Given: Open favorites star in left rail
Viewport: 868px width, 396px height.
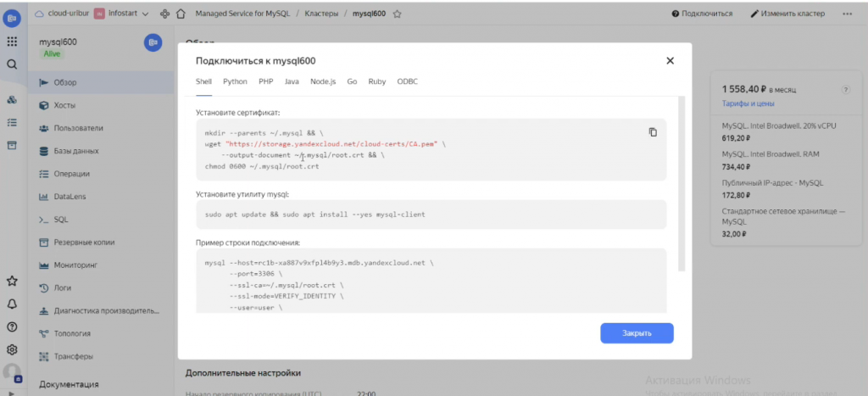Looking at the screenshot, I should coord(12,281).
